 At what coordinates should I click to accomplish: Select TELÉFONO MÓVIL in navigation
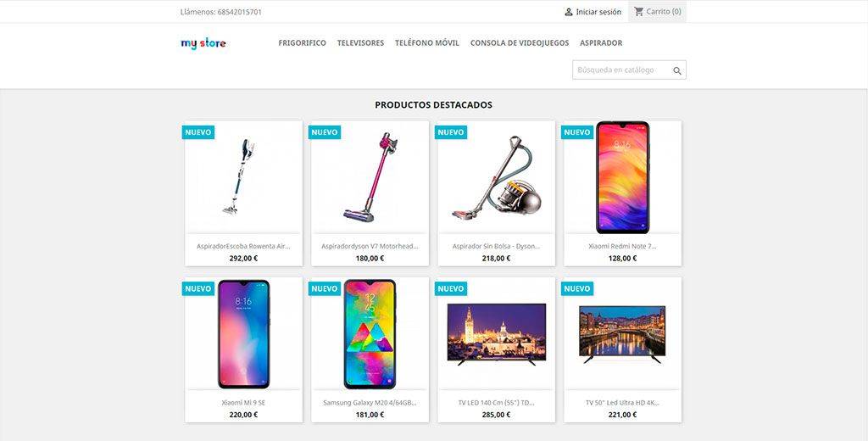click(427, 42)
